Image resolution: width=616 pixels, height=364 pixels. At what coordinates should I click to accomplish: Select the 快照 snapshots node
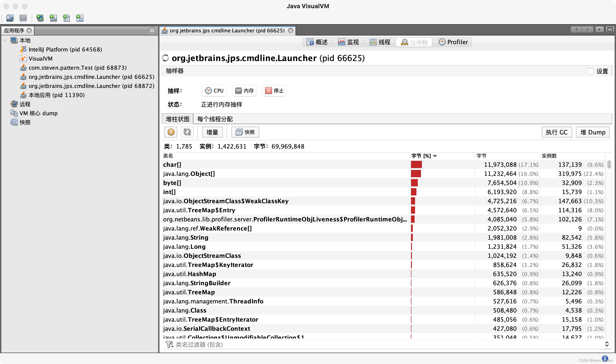coord(21,122)
